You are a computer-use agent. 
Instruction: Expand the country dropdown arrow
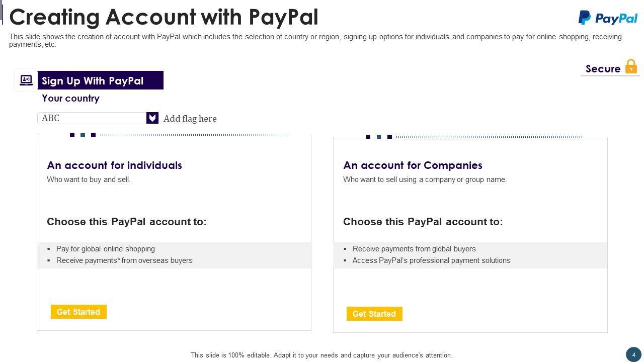point(152,118)
